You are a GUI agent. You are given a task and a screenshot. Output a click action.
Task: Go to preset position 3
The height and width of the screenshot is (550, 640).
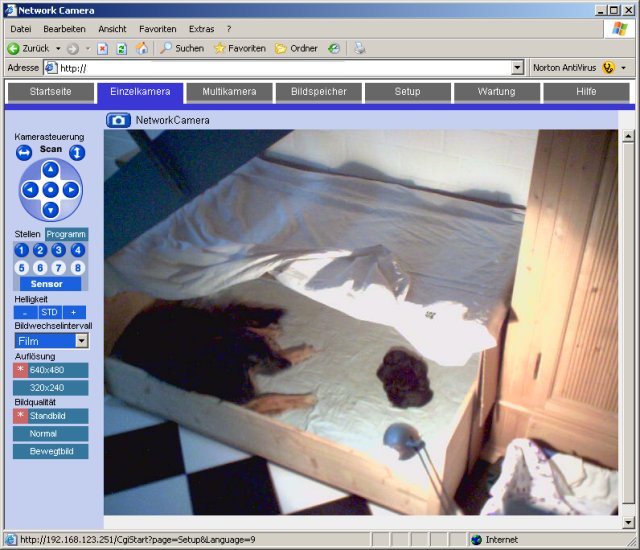pyautogui.click(x=59, y=250)
